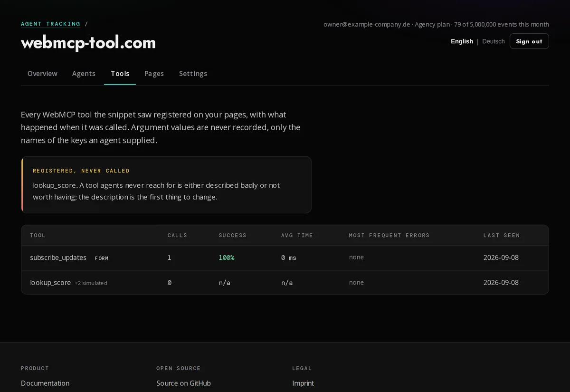Click the FORM badge beside subscribe_updates
Image resolution: width=570 pixels, height=392 pixels.
[102, 258]
